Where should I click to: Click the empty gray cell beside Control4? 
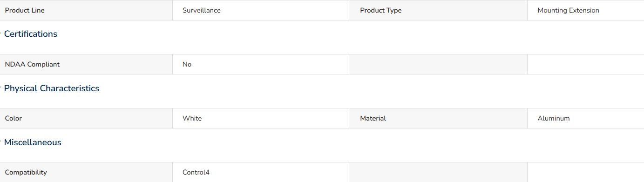[x=439, y=172]
